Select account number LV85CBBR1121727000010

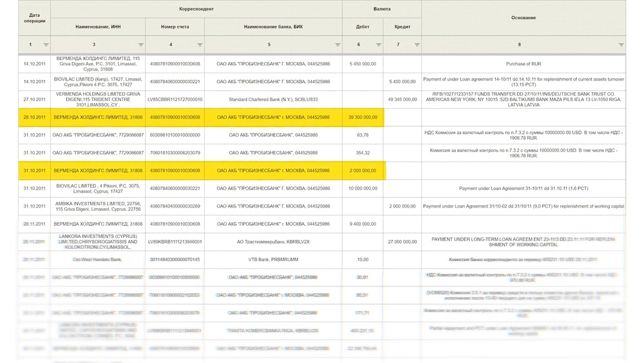(x=175, y=100)
